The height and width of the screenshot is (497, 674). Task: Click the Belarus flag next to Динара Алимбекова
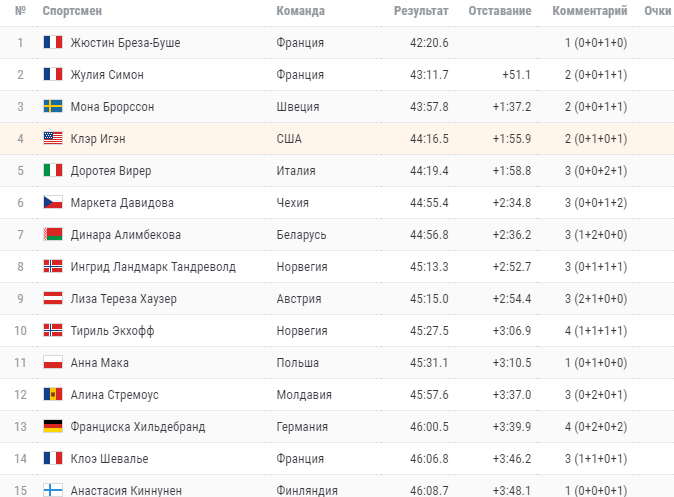(53, 235)
